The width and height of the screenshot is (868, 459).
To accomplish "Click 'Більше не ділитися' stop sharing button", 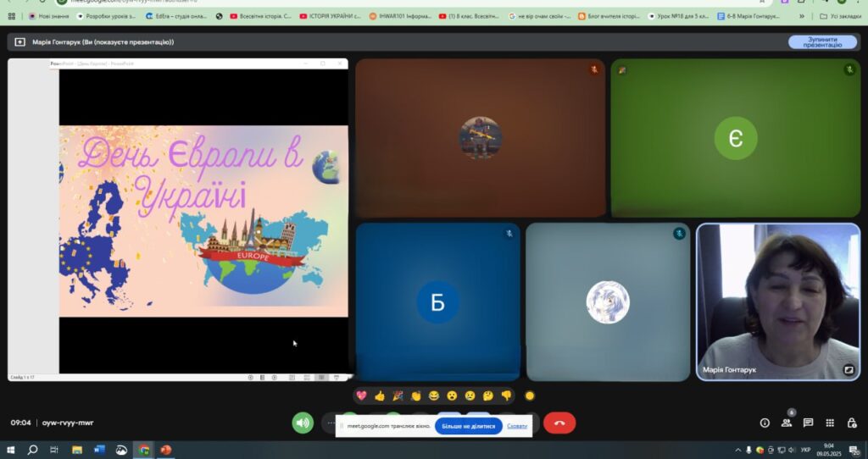I will pos(468,426).
